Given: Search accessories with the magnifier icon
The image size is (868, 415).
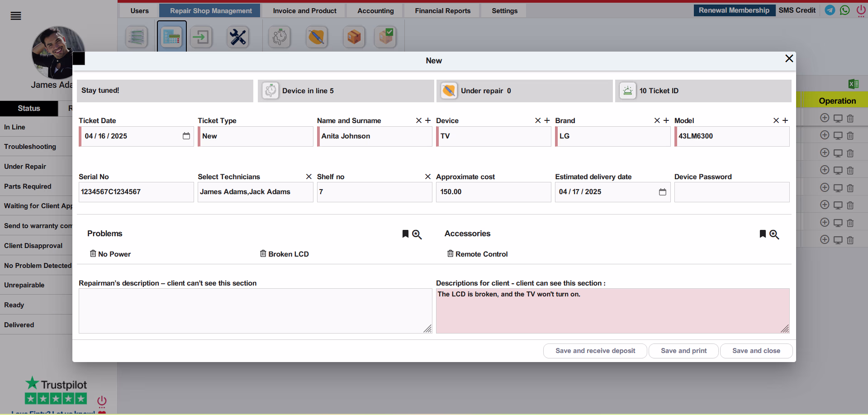Looking at the screenshot, I should click(774, 234).
